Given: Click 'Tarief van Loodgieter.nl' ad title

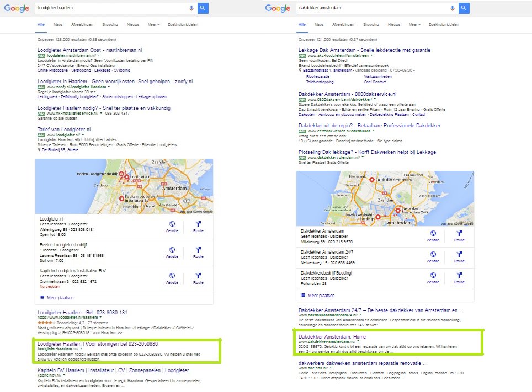Looking at the screenshot, I should click(64, 129).
